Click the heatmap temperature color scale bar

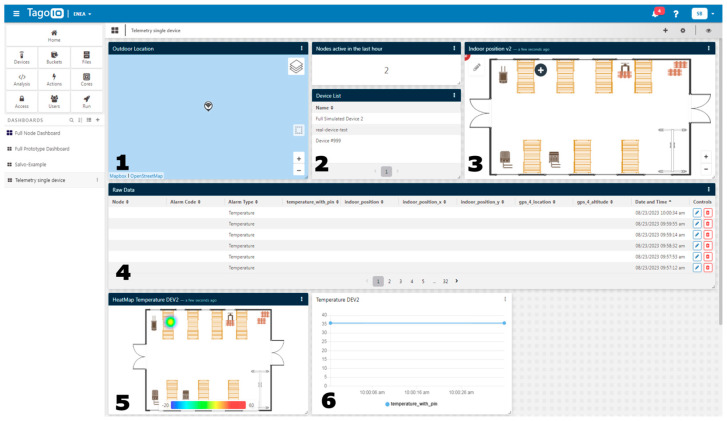208,405
